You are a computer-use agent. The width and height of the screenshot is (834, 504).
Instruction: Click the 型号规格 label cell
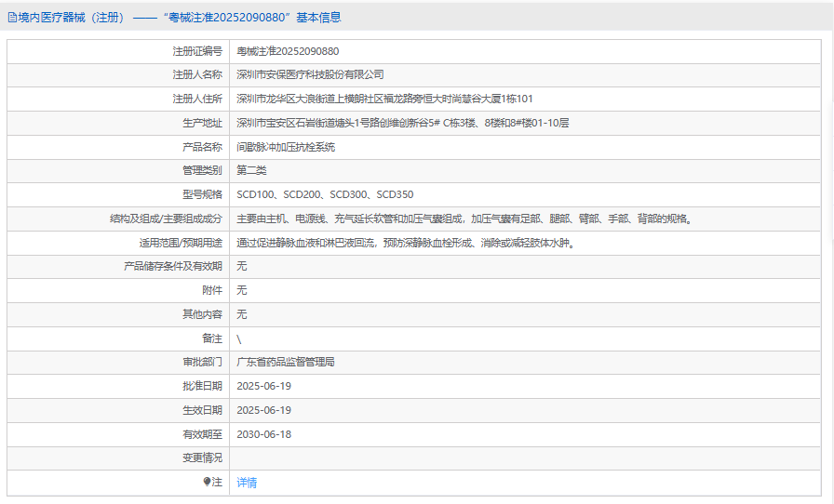118,194
